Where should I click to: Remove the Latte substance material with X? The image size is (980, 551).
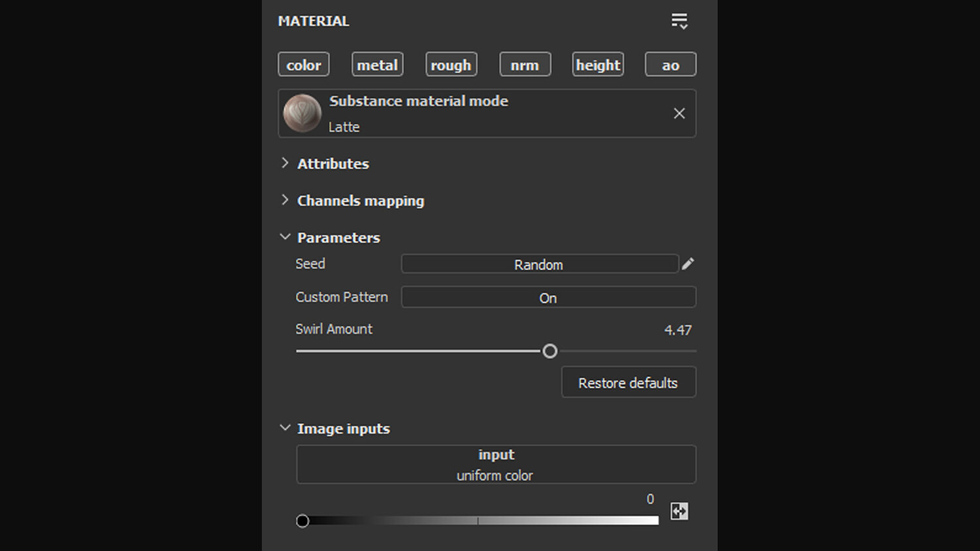[x=679, y=114]
